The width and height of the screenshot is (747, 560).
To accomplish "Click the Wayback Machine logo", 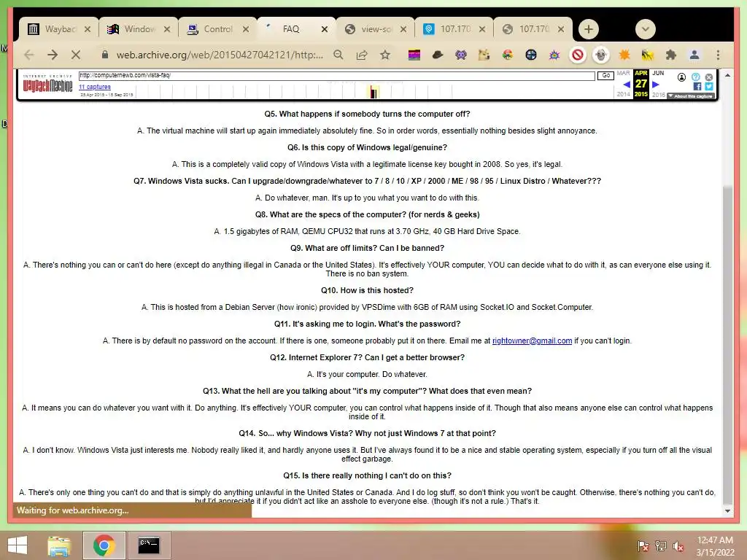I will point(47,84).
